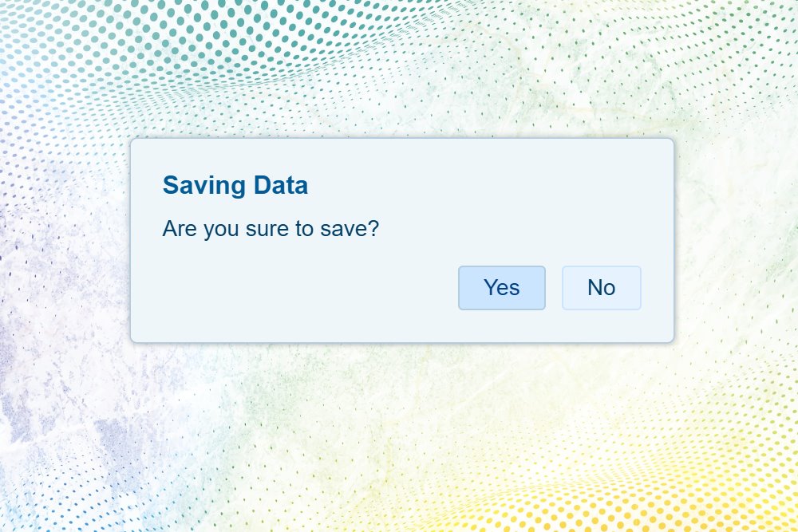Click the "Are you sure to save?" message
This screenshot has width=798, height=532.
click(270, 230)
